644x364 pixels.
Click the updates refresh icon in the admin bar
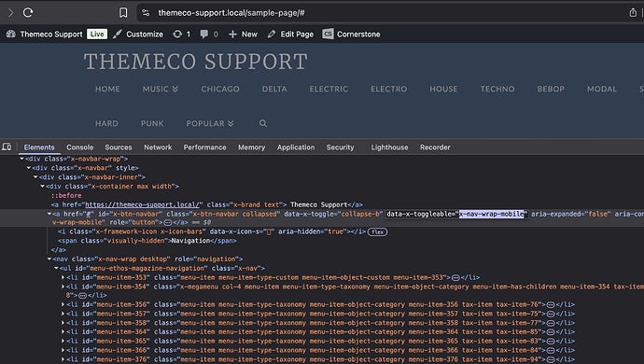click(177, 35)
